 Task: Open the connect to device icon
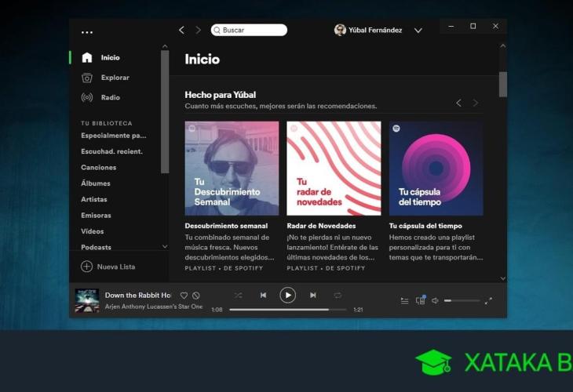click(420, 300)
